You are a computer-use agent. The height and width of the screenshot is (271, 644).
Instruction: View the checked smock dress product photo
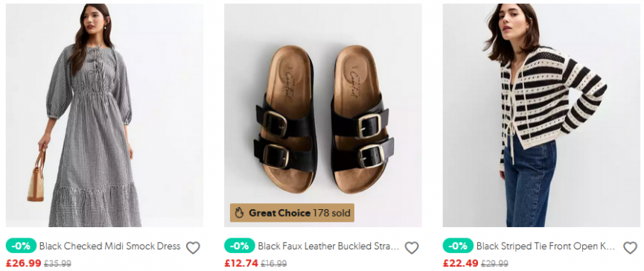[x=104, y=115]
